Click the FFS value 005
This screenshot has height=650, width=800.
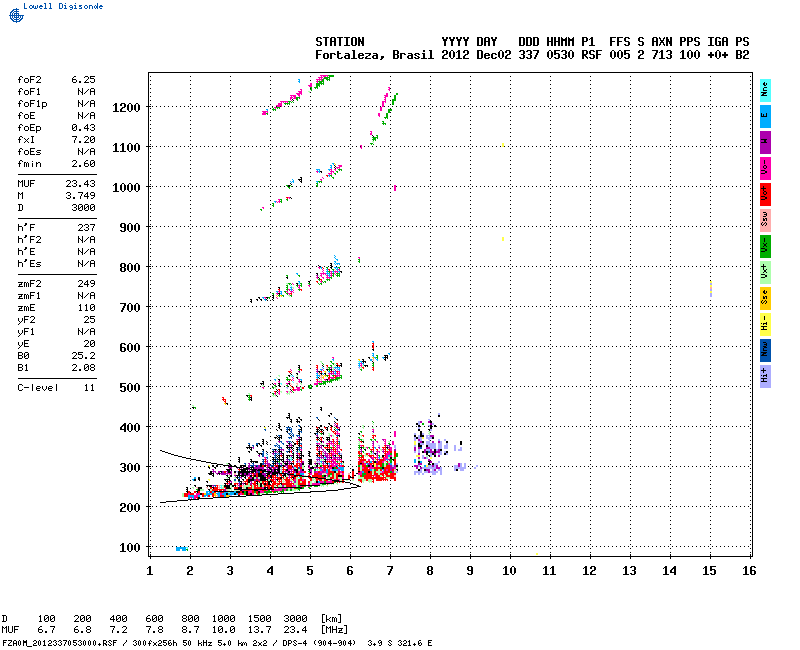click(x=619, y=55)
